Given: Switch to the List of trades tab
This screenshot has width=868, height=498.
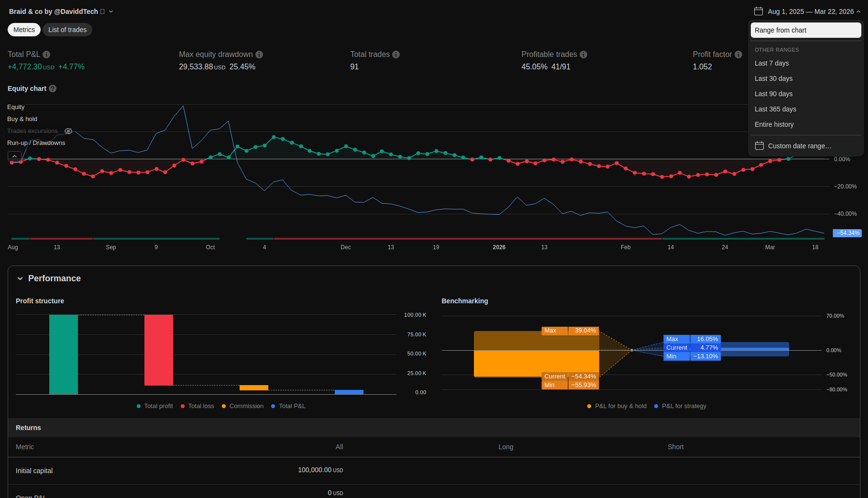Looking at the screenshot, I should [67, 30].
